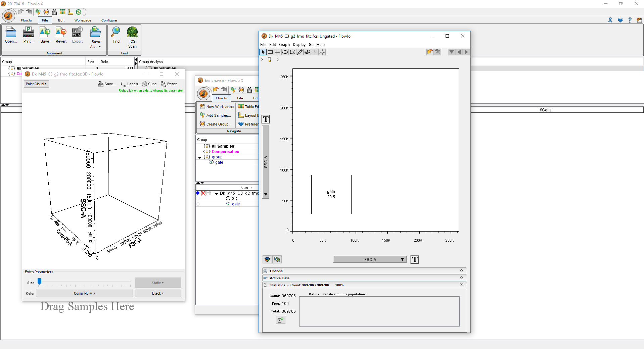Open the compensation icon in quick toolbar
Viewport: 644px width, 349px height.
54,12
